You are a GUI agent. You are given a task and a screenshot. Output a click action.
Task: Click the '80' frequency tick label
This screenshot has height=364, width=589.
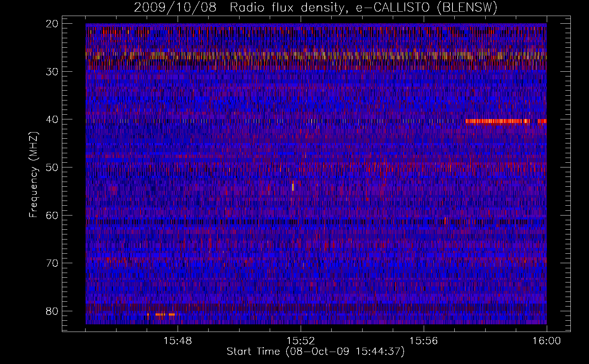(53, 311)
